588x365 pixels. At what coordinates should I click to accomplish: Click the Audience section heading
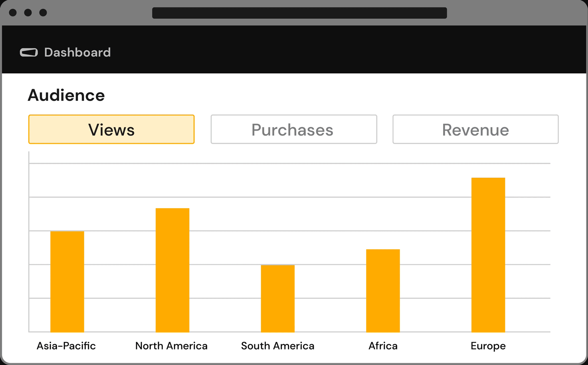coord(66,95)
